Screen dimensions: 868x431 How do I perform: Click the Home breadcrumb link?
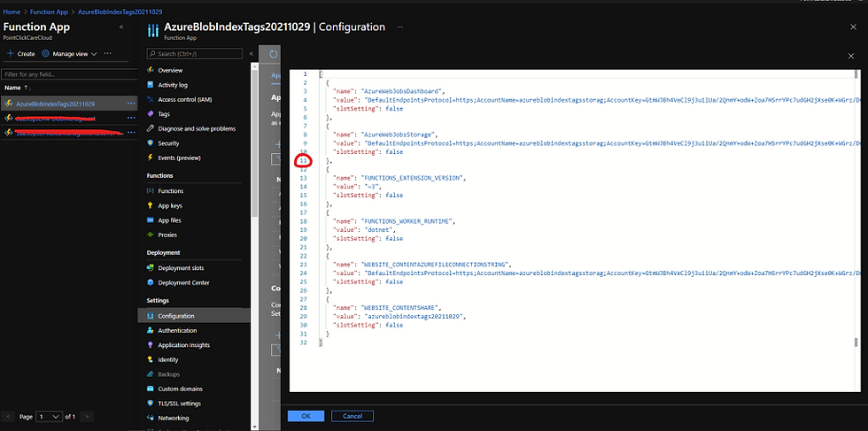coord(12,12)
